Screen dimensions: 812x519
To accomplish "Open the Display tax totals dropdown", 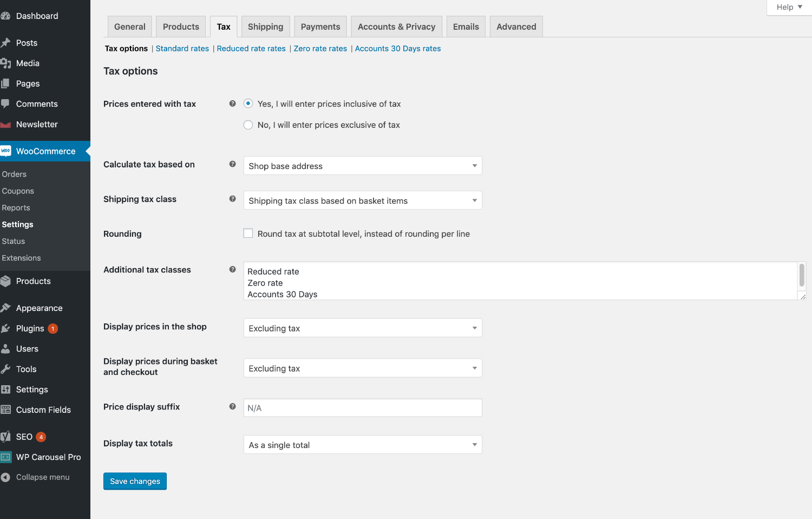I will pyautogui.click(x=362, y=444).
